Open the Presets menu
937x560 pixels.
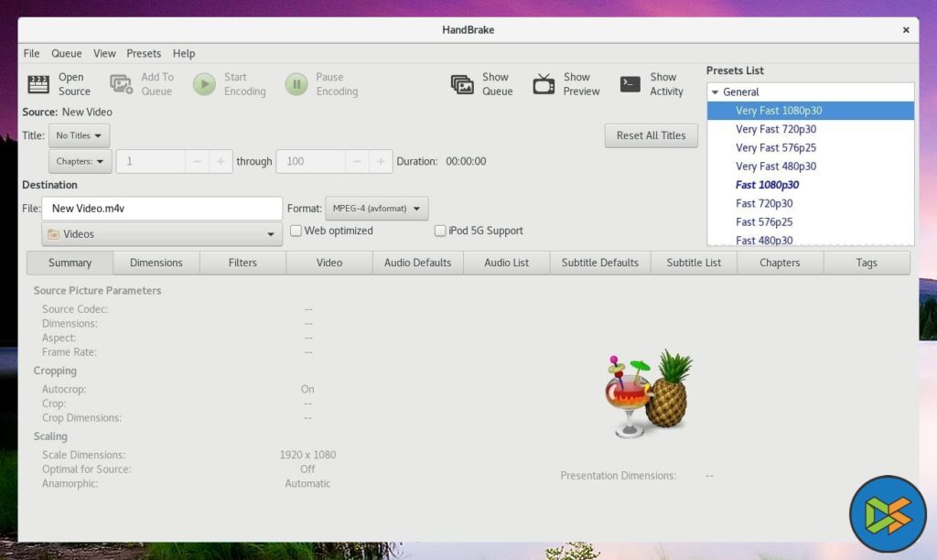pos(144,53)
